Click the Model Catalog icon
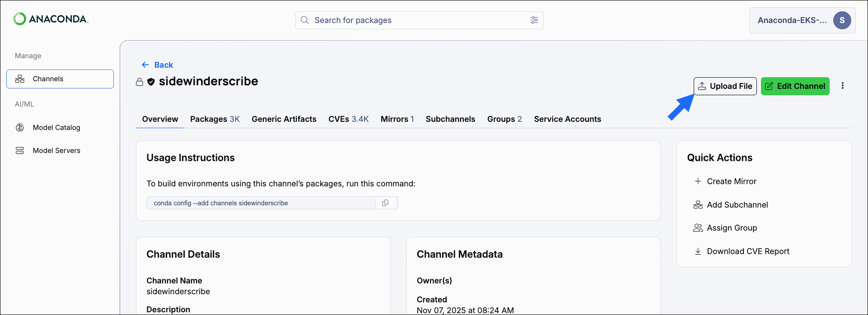Viewport: 868px width, 315px height. pos(20,128)
